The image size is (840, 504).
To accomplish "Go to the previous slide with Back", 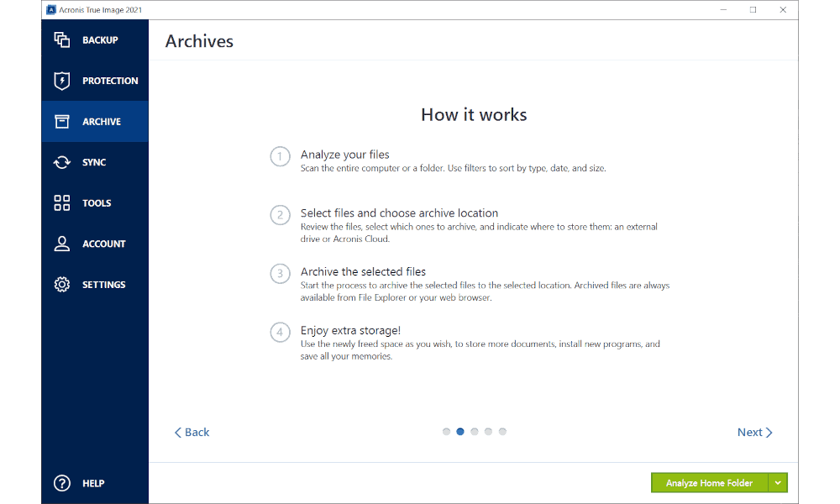I will [x=192, y=433].
